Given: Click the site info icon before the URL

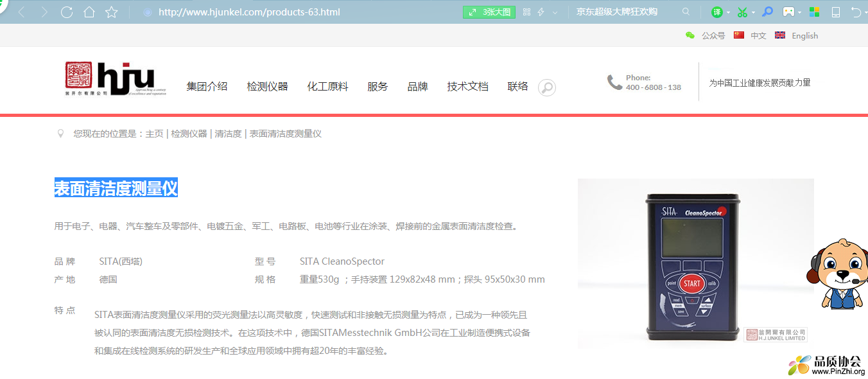Looking at the screenshot, I should 148,12.
